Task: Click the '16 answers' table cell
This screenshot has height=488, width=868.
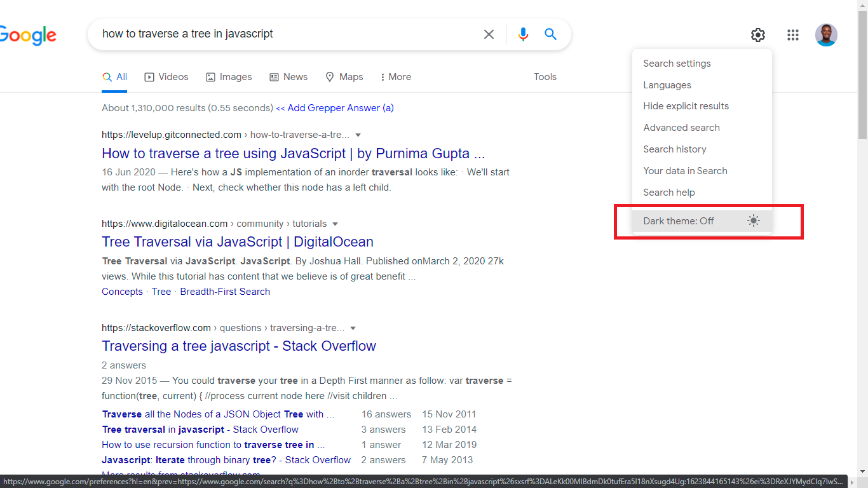Action: 386,414
